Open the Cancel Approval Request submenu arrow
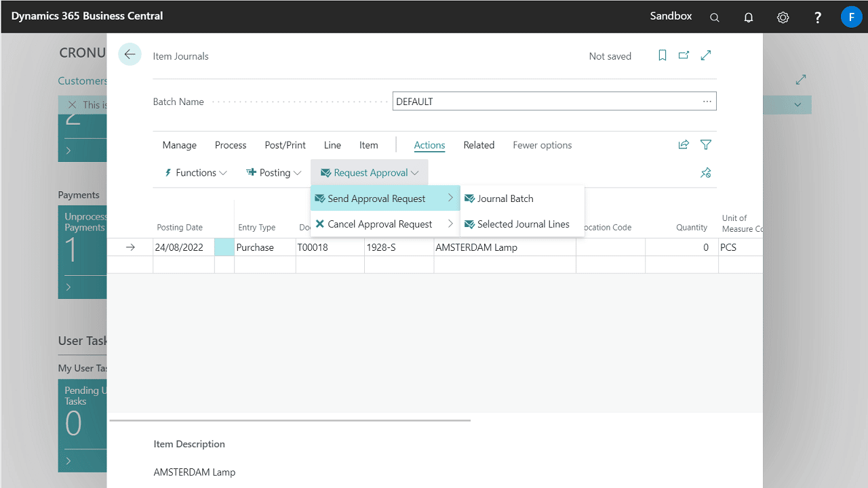The width and height of the screenshot is (868, 488). click(450, 224)
